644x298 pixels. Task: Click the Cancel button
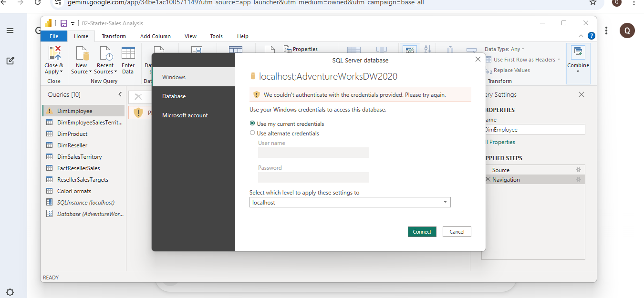click(x=457, y=232)
